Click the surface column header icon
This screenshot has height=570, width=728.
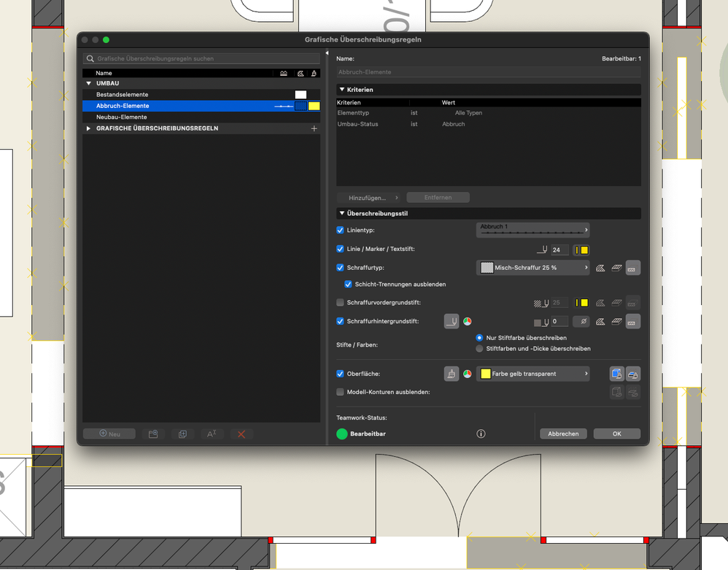314,73
